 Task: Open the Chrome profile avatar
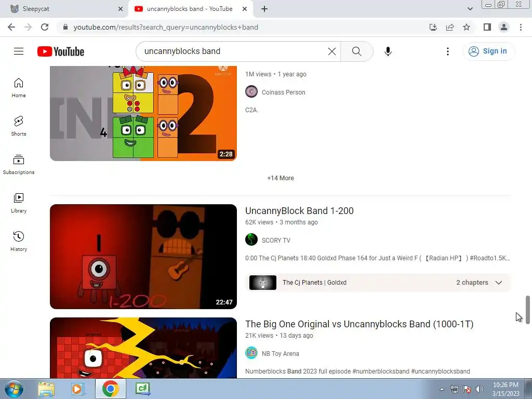pos(504,27)
